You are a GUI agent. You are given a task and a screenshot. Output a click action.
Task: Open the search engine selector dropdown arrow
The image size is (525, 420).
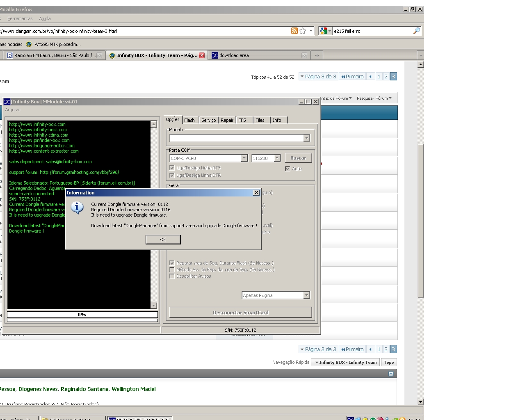click(329, 31)
